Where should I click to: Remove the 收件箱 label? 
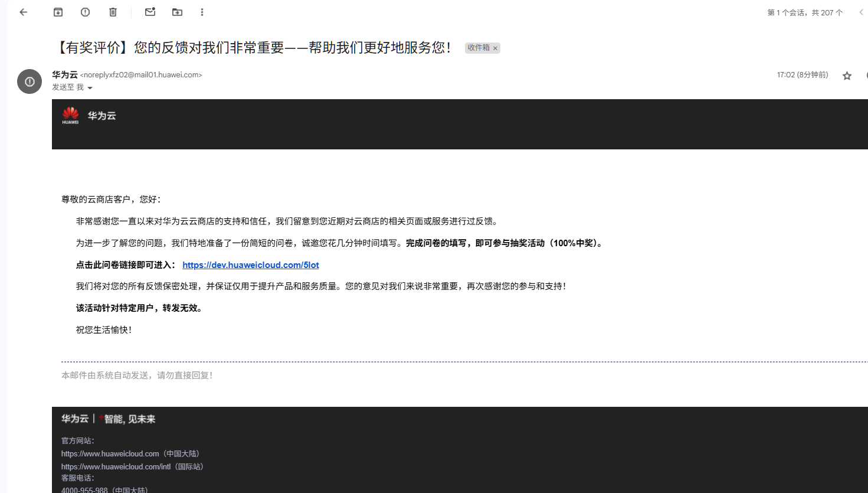coord(495,48)
